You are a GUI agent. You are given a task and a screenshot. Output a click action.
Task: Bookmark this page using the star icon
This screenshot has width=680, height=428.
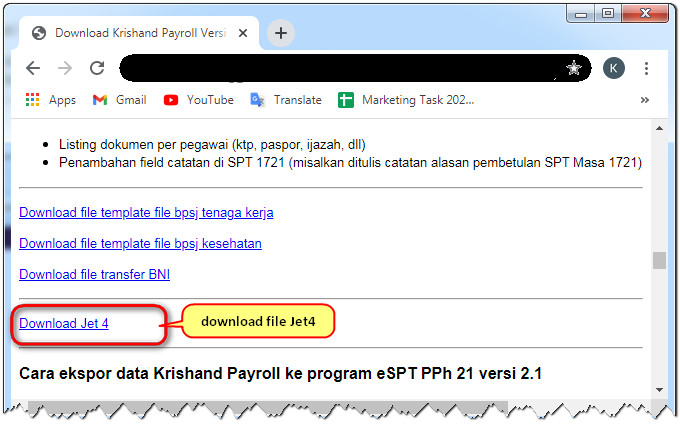[573, 68]
